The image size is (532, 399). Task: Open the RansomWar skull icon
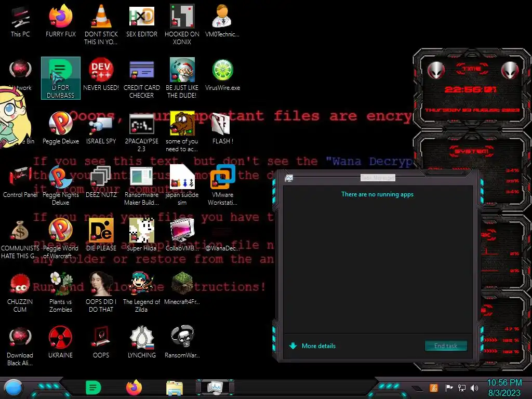tap(182, 342)
